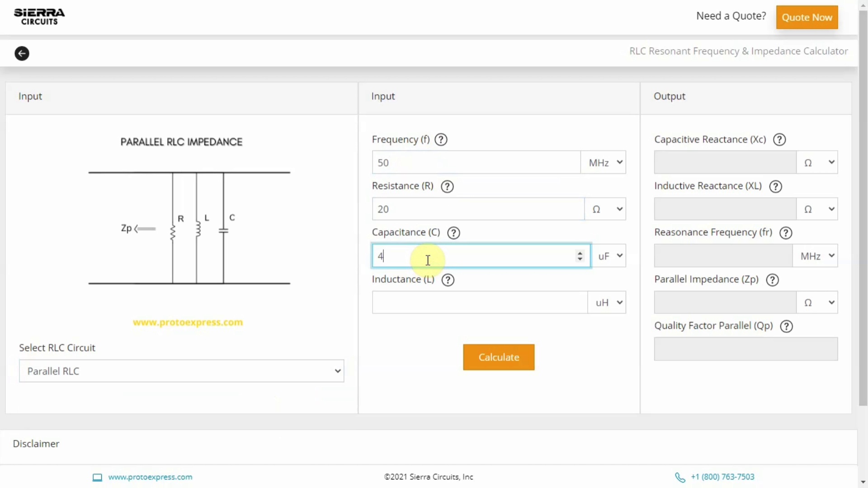The image size is (868, 488).
Task: Click the back arrow icon
Action: (x=22, y=53)
